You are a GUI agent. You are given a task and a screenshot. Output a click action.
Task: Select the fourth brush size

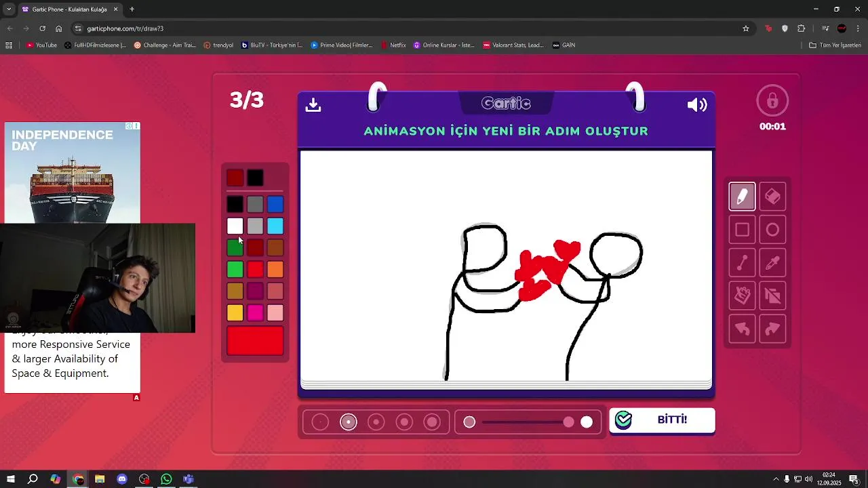coord(404,422)
